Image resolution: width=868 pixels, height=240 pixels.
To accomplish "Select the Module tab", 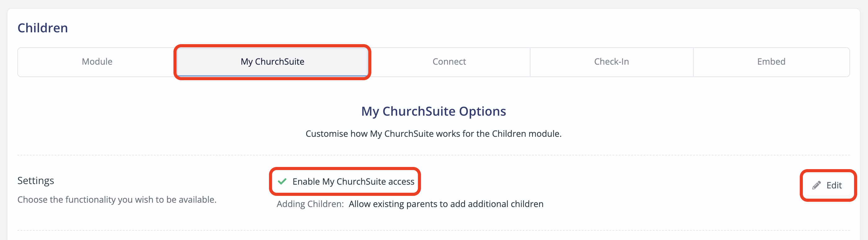I will [x=97, y=62].
